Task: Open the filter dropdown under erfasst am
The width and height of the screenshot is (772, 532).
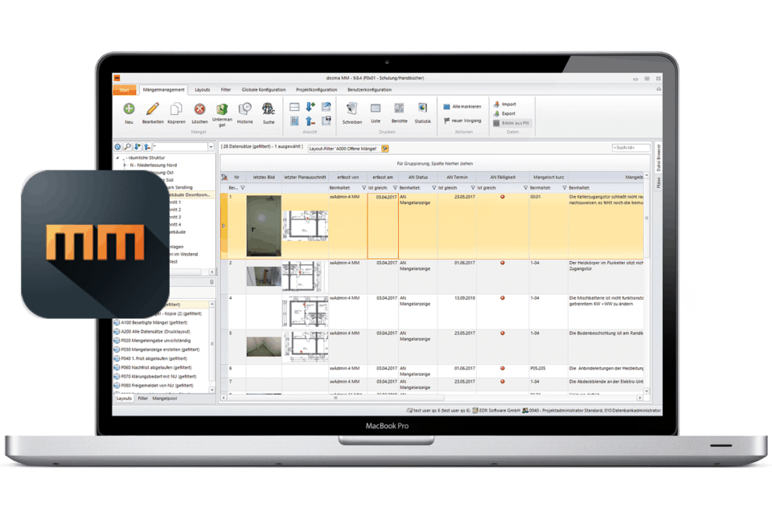Action: (395, 188)
